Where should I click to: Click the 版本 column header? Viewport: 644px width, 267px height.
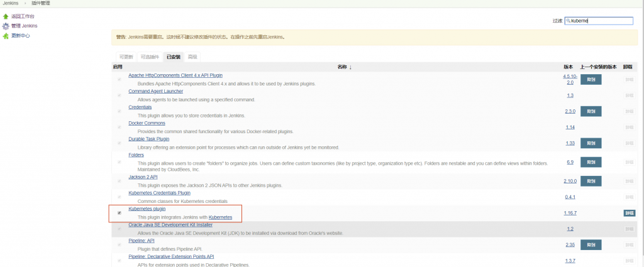(568, 67)
